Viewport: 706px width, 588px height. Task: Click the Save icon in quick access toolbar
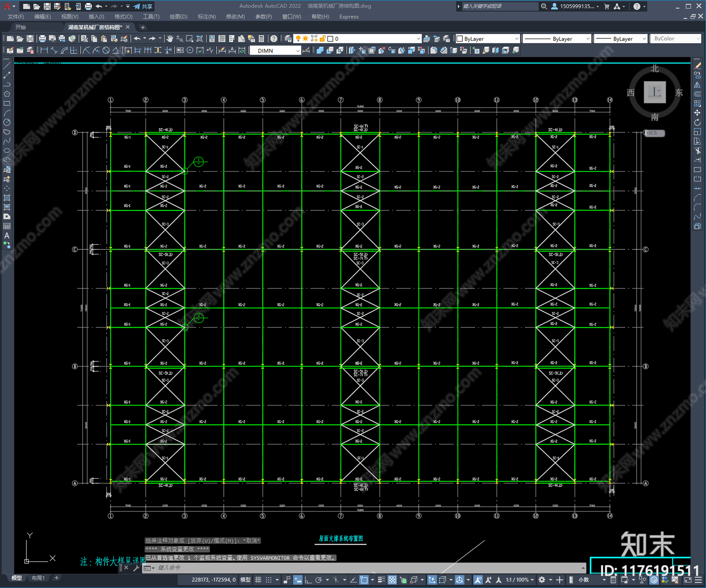click(47, 6)
